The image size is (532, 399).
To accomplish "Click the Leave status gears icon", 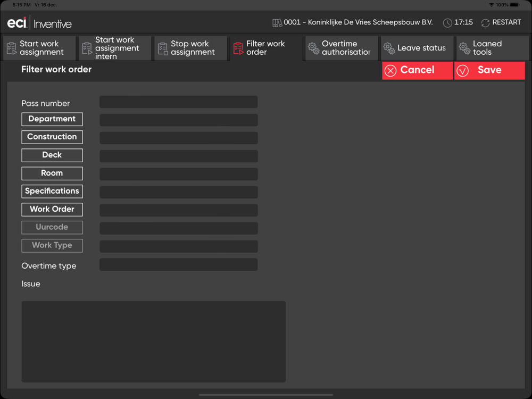I will [389, 48].
